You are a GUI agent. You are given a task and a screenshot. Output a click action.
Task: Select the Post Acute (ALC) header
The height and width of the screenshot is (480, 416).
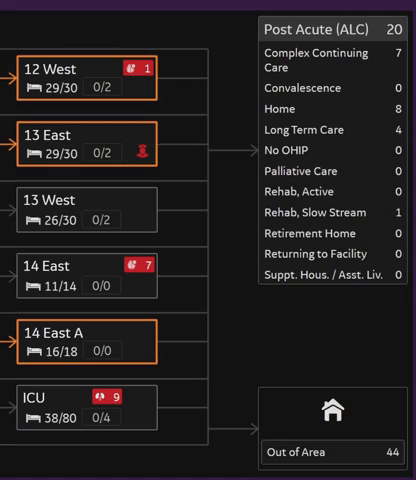[333, 29]
